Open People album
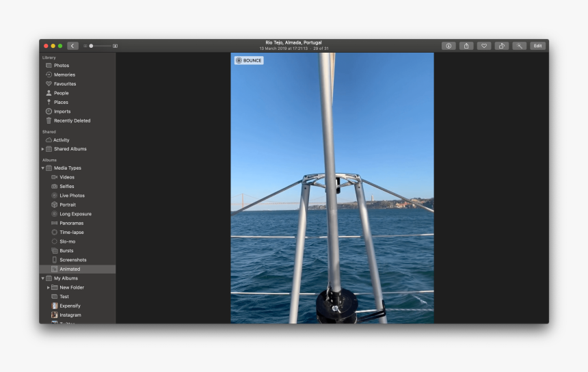 (x=77, y=93)
